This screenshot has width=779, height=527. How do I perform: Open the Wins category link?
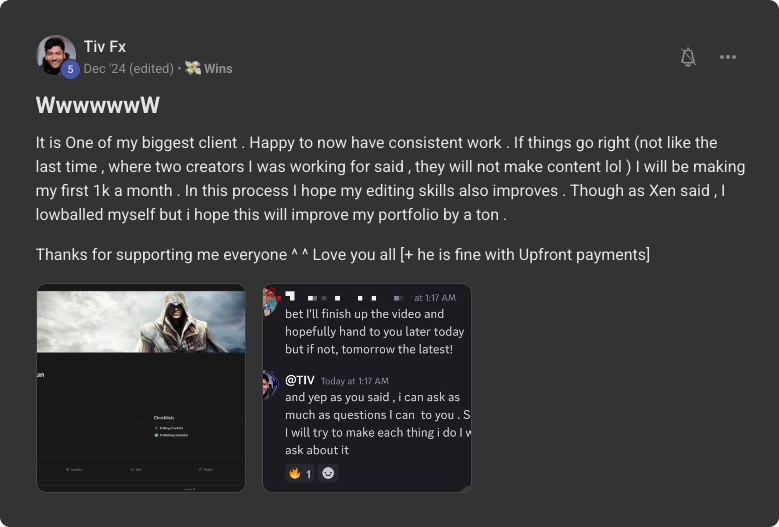218,69
